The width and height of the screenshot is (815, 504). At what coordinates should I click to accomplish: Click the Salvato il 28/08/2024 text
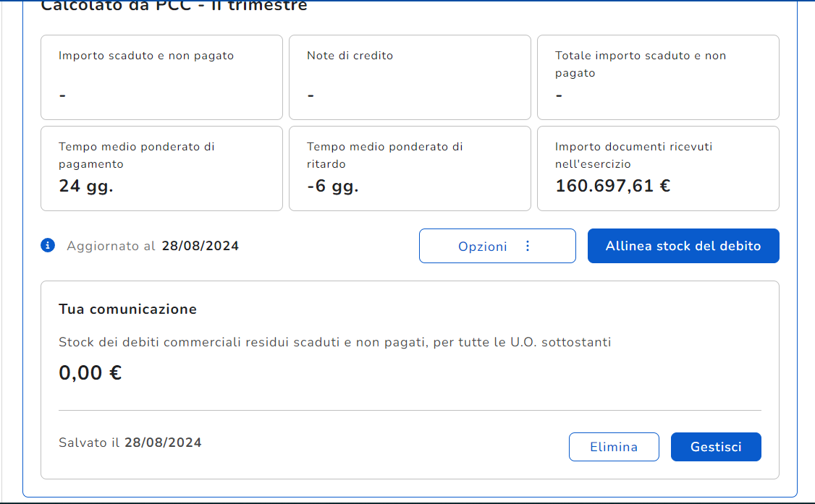130,443
